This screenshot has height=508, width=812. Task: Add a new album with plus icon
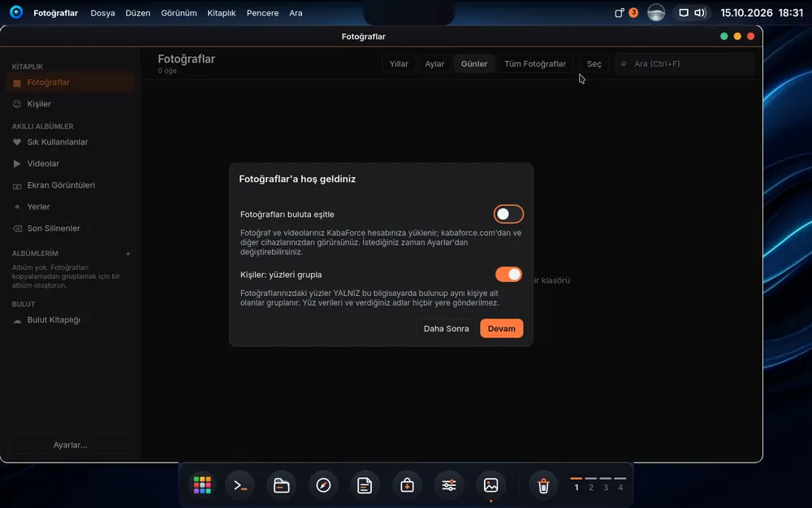(x=128, y=254)
